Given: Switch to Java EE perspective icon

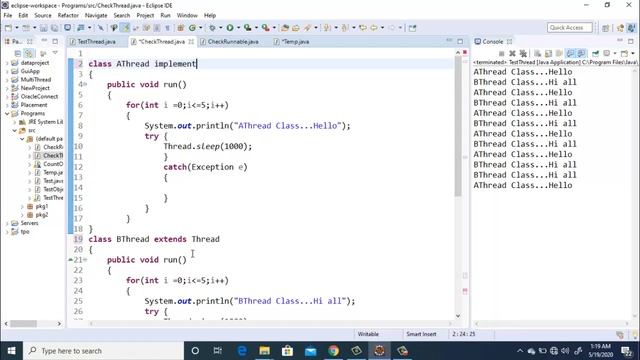Looking at the screenshot, I should point(621,28).
